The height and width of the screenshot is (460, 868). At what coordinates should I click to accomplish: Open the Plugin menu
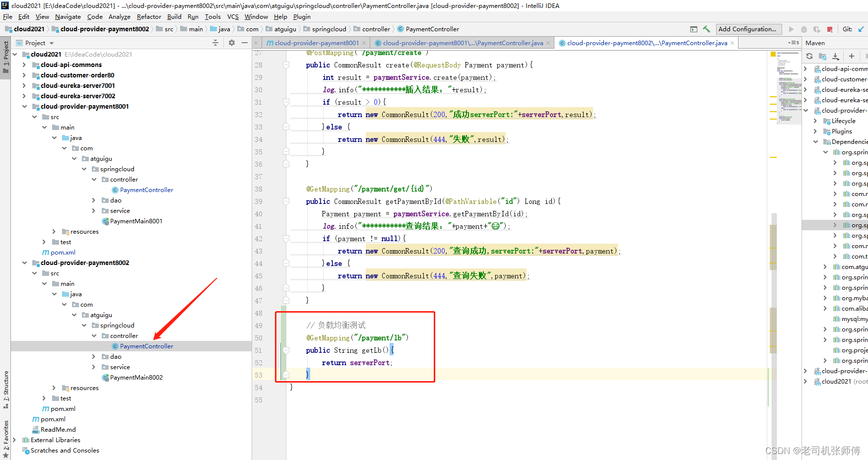[x=302, y=17]
